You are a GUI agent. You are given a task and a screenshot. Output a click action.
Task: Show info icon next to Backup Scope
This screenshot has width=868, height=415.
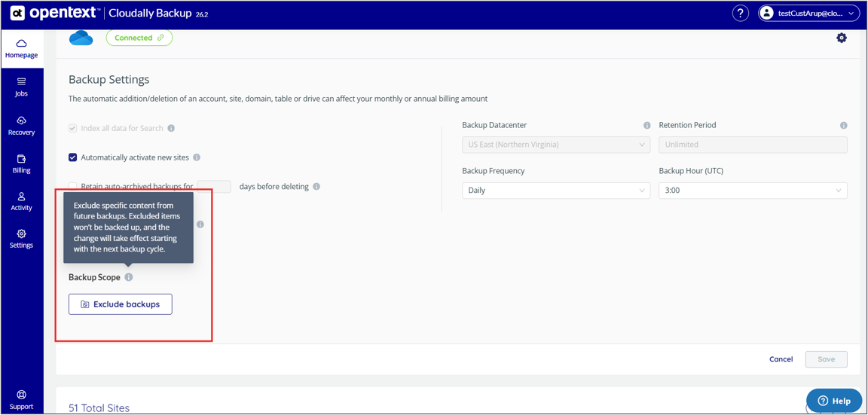coord(128,277)
